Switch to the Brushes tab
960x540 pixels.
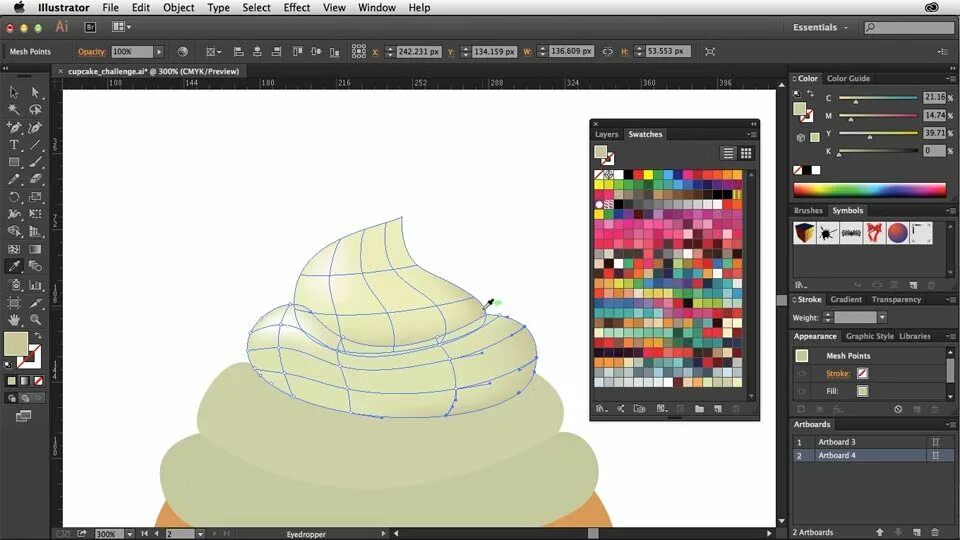[808, 211]
